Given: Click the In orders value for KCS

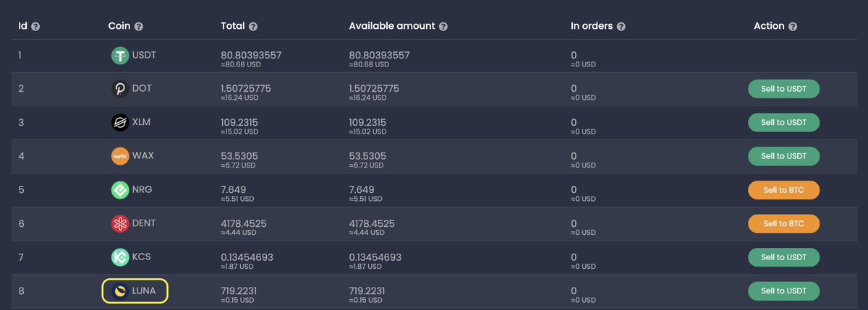Looking at the screenshot, I should pos(574,257).
